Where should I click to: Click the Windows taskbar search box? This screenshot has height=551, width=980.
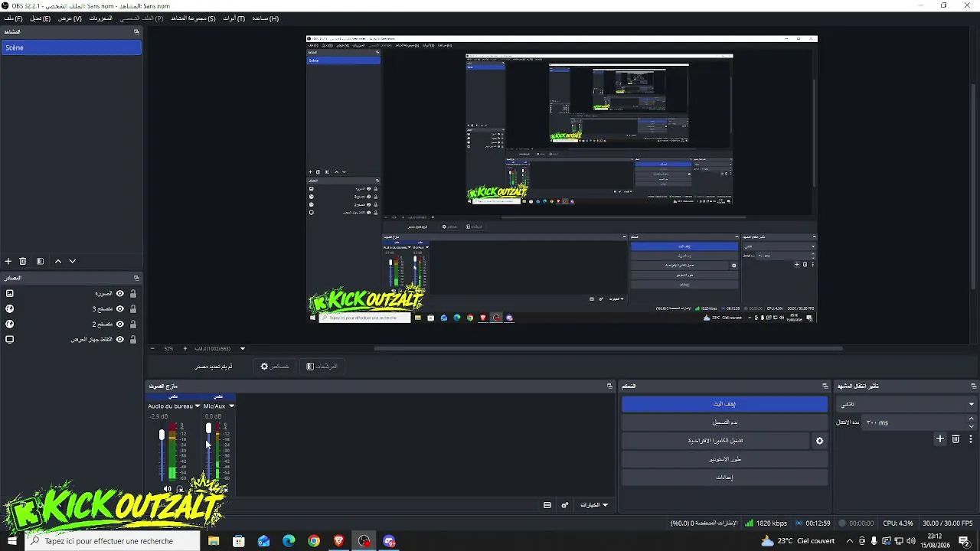[113, 541]
